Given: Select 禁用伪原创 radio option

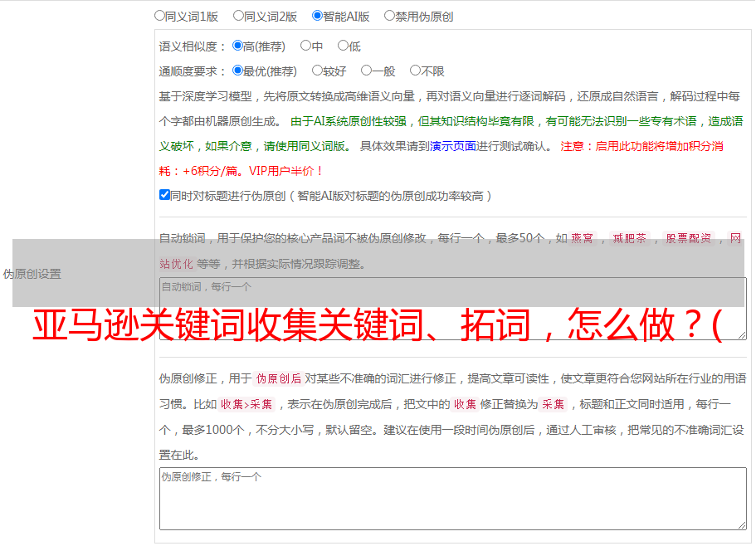Looking at the screenshot, I should (389, 16).
